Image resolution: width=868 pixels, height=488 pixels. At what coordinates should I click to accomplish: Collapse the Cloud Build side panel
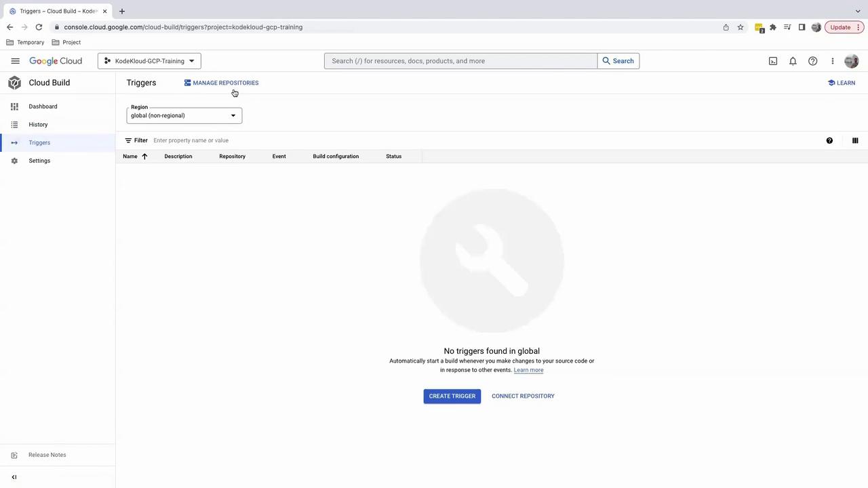coord(14,477)
